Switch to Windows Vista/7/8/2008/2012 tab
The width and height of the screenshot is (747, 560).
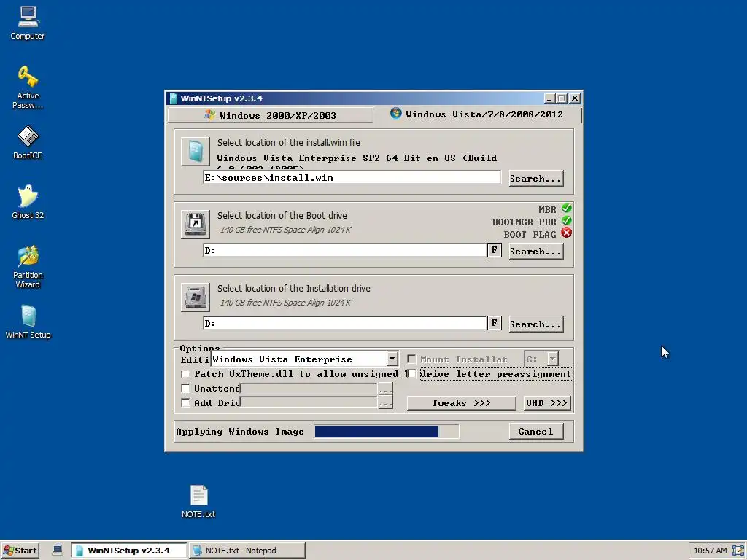point(477,114)
